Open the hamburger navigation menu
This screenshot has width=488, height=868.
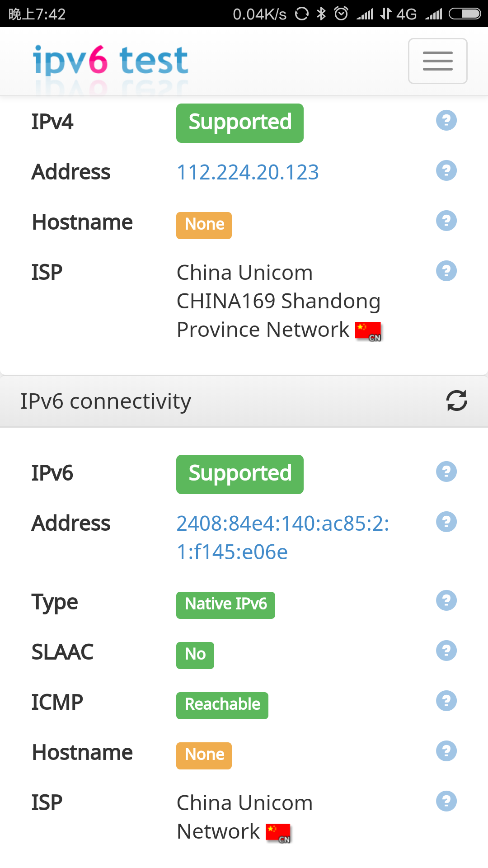tap(437, 61)
